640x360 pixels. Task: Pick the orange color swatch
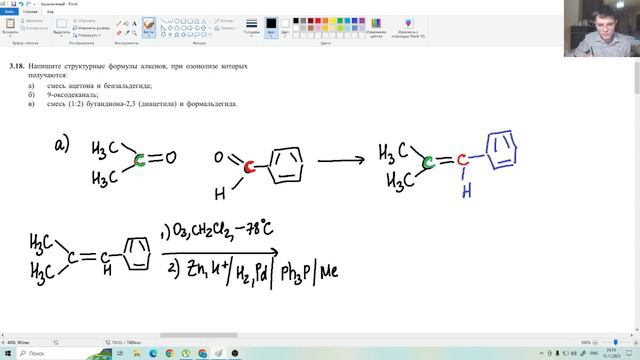point(325,21)
